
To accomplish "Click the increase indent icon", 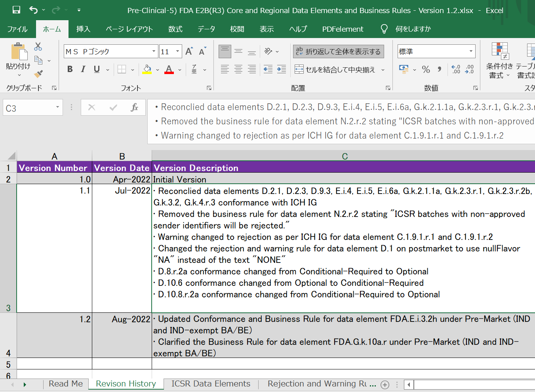I will (x=282, y=70).
